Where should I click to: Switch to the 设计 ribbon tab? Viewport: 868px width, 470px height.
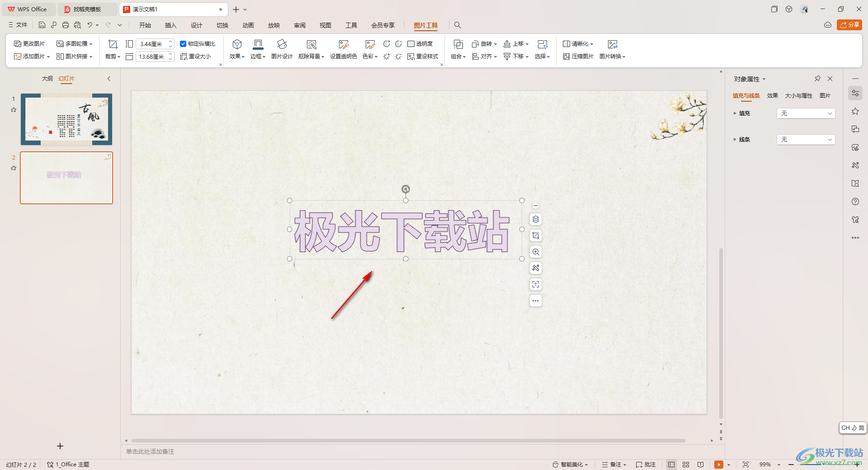197,25
